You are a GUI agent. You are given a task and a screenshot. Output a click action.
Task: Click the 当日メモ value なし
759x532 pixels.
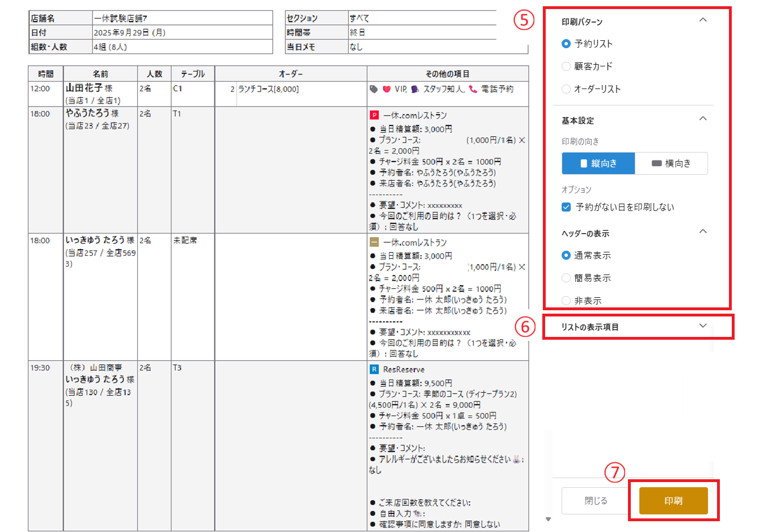pos(356,47)
